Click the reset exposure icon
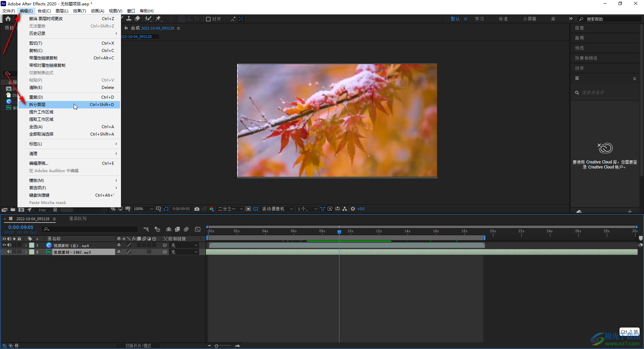644x349 pixels. (353, 209)
